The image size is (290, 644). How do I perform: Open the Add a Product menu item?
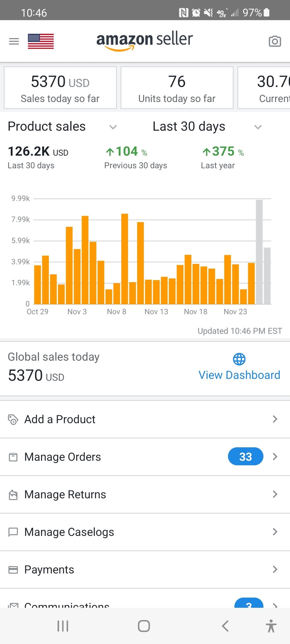click(60, 419)
